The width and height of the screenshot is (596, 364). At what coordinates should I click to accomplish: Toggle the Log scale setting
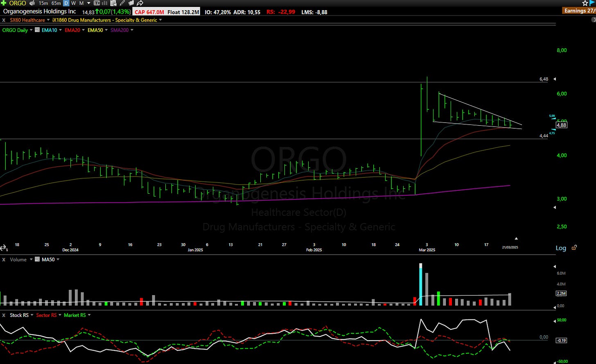coord(561,248)
